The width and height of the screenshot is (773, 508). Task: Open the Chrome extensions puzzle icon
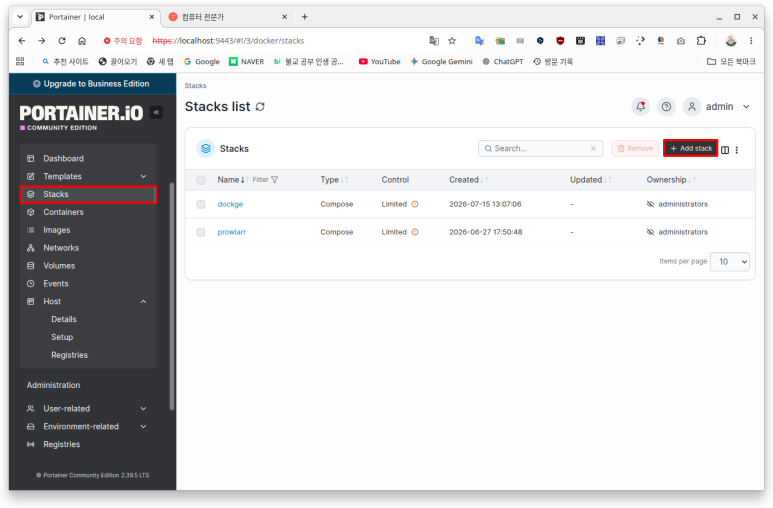pos(701,41)
